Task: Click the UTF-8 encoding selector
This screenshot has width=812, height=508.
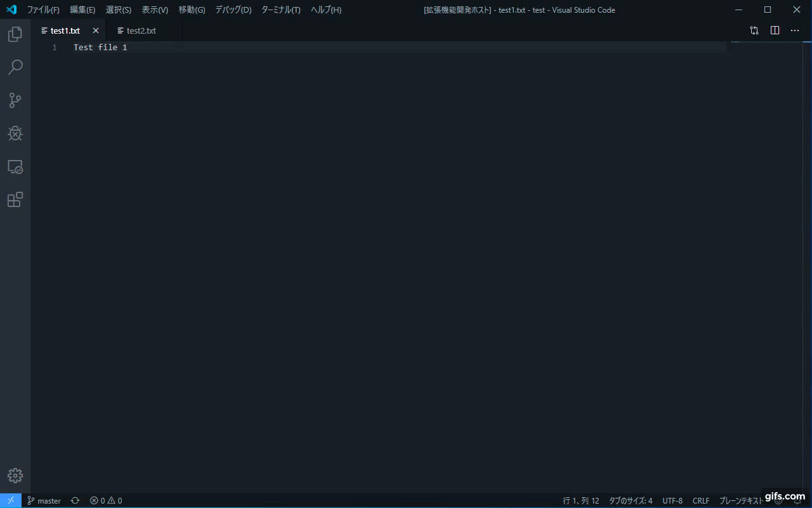Action: pos(672,500)
